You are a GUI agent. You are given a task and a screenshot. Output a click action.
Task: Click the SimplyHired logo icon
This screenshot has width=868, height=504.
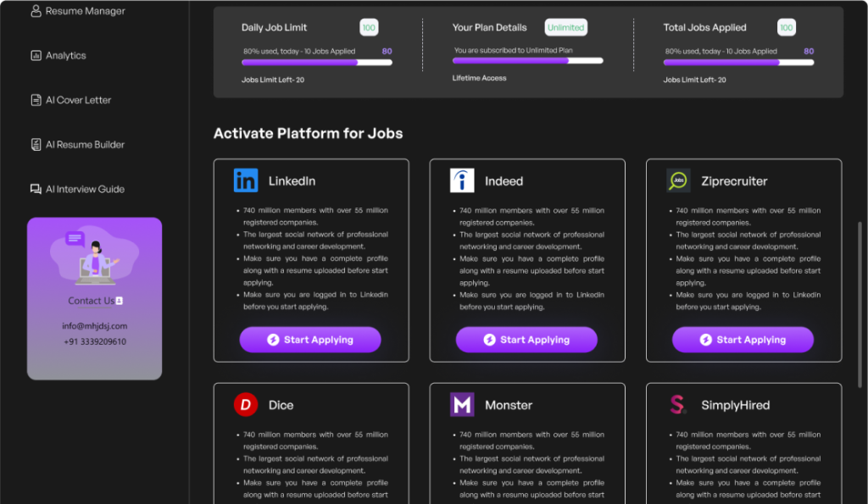pyautogui.click(x=678, y=404)
